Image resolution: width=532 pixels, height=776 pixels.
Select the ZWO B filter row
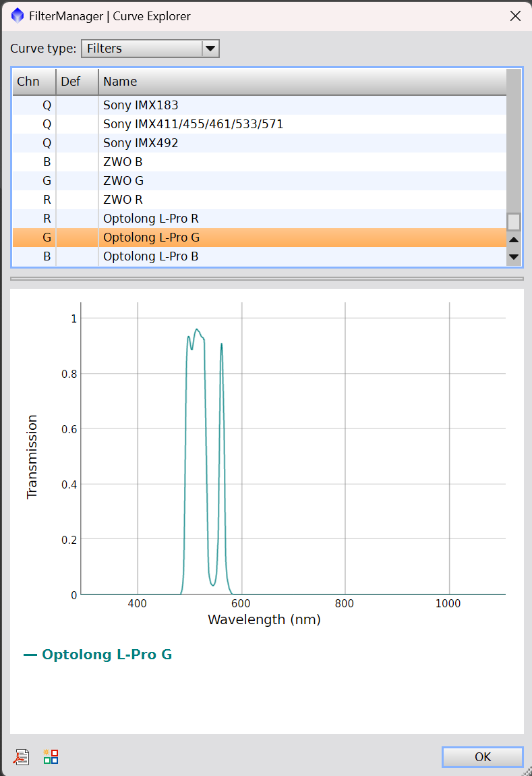pyautogui.click(x=260, y=162)
